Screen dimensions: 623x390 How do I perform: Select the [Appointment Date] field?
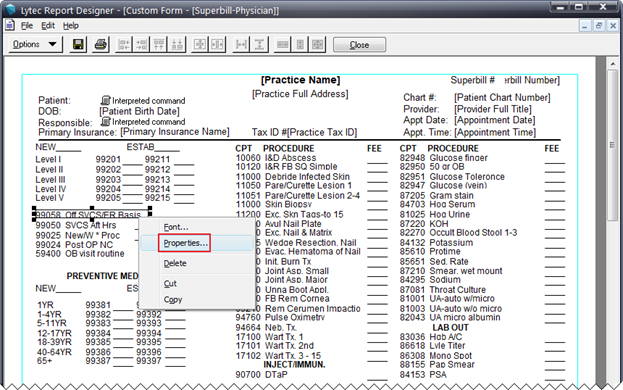[x=495, y=120]
